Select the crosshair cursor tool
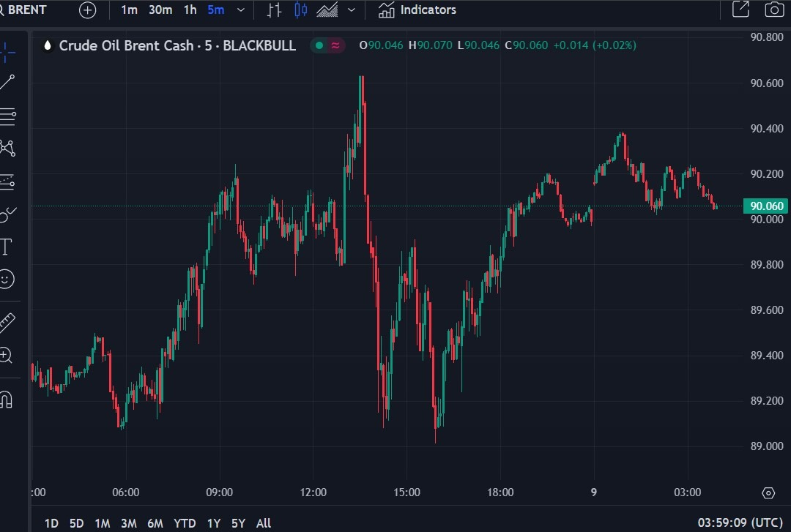 click(x=7, y=52)
